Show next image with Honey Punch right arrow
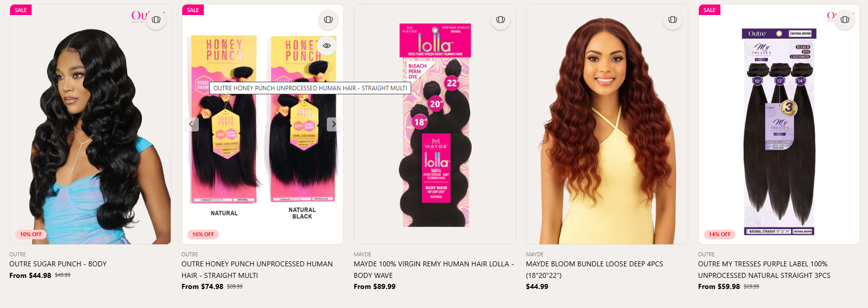The image size is (868, 308). tap(334, 124)
